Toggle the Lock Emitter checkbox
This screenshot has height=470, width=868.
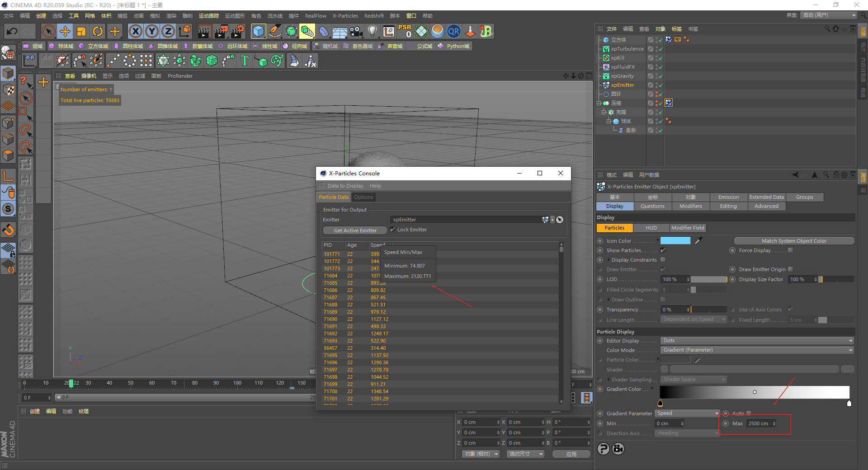(393, 230)
